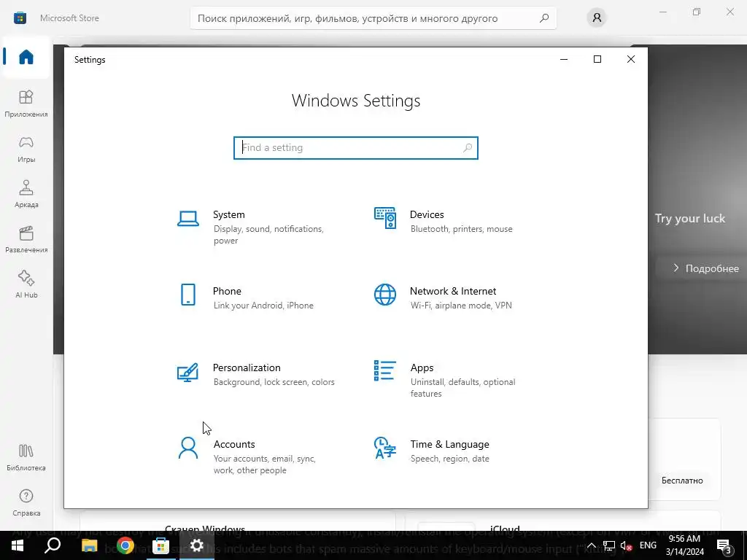This screenshot has width=747, height=560.
Task: Click the Find a setting field
Action: 356,147
